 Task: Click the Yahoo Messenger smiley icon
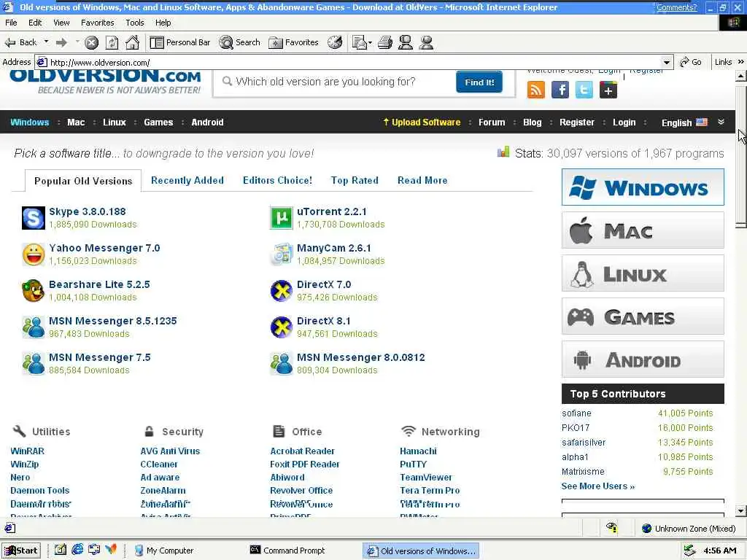(x=34, y=254)
